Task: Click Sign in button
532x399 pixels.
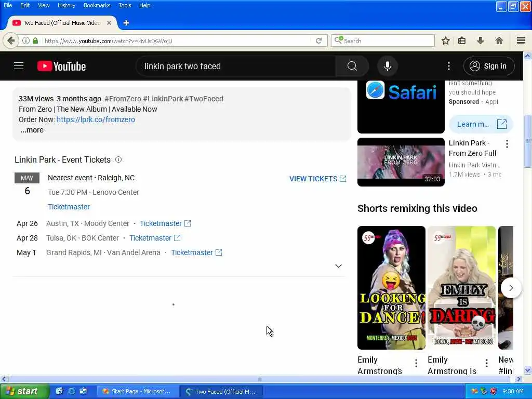Action: (x=489, y=66)
